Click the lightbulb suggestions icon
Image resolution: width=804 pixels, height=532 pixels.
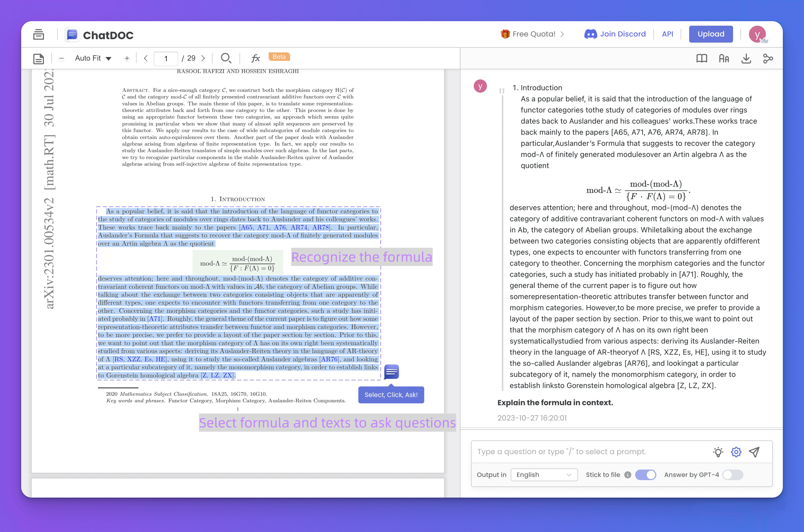(x=718, y=452)
